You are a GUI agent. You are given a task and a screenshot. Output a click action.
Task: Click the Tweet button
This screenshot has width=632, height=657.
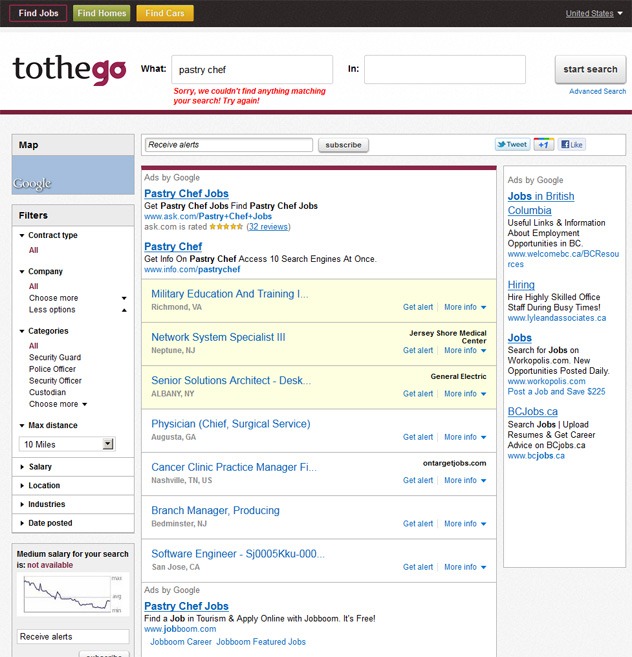pyautogui.click(x=513, y=145)
